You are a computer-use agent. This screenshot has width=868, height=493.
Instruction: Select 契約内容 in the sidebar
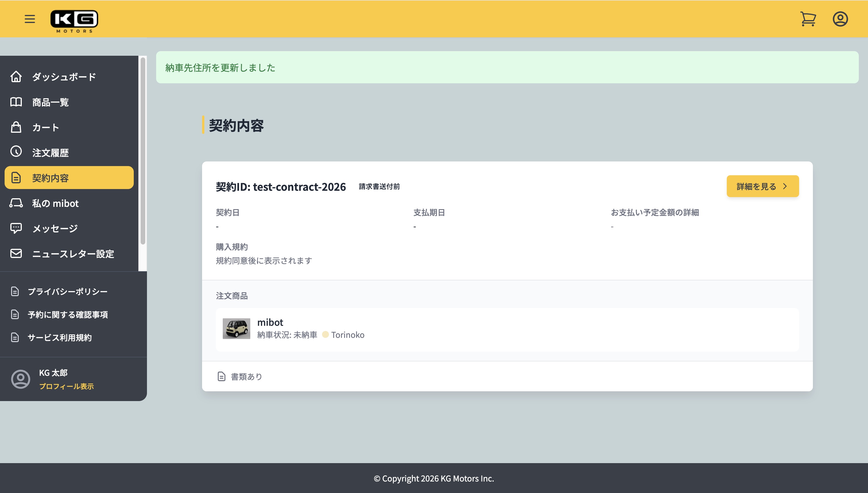(x=51, y=178)
